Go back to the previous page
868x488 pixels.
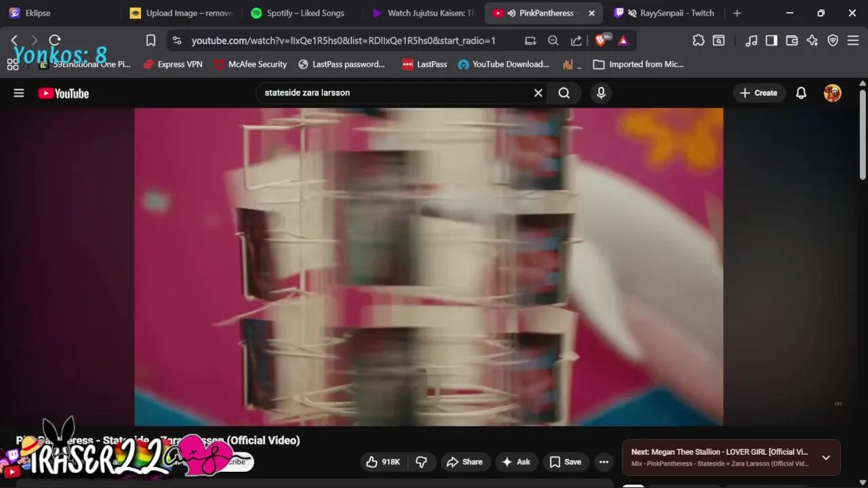[x=14, y=41]
